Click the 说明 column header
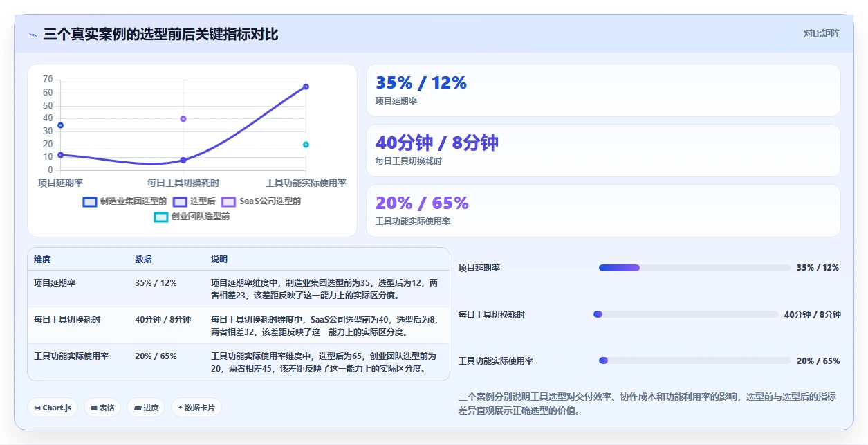Screen dimensions: 868x445 pos(219,260)
